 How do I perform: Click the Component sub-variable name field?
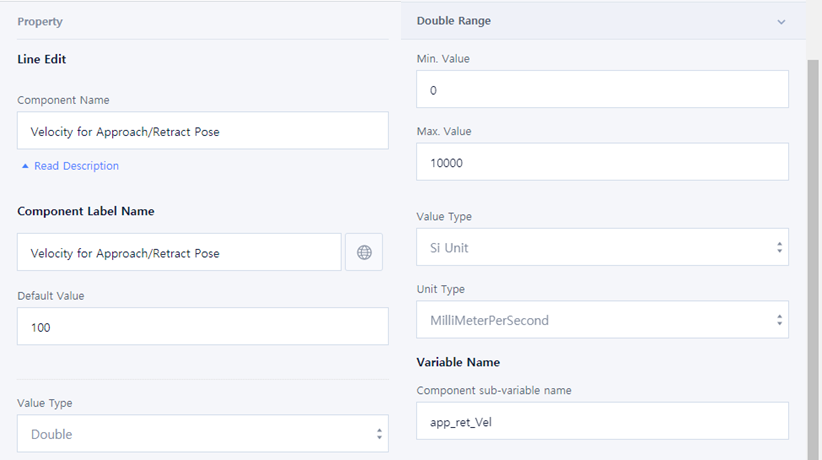tap(602, 421)
